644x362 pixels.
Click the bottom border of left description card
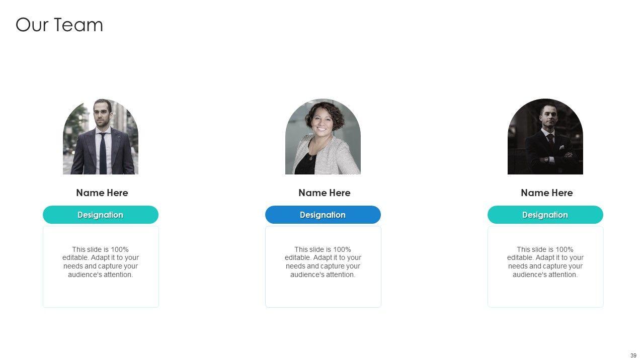[x=101, y=307]
